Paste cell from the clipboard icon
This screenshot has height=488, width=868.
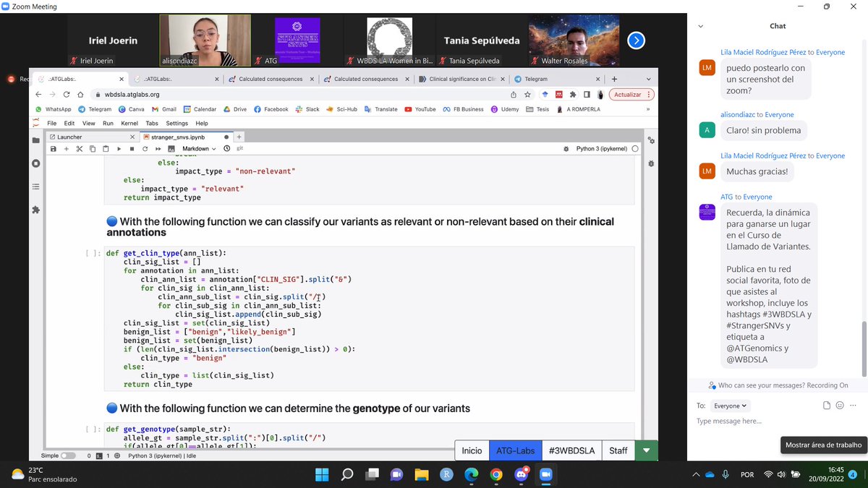[106, 149]
